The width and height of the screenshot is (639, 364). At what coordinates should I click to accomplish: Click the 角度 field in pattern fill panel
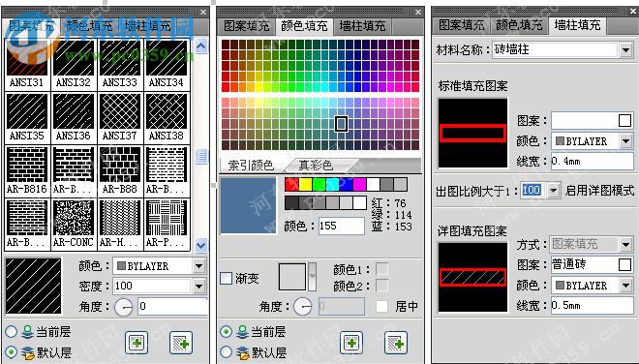pos(172,306)
